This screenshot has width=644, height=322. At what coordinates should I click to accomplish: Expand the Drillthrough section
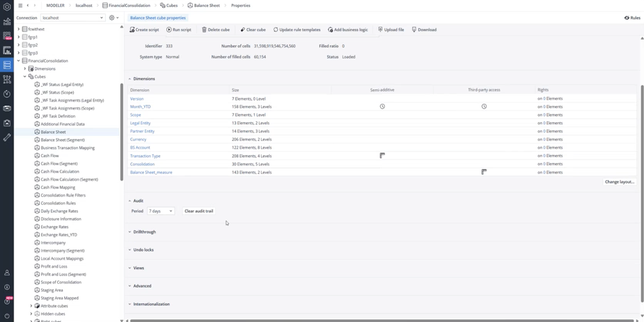click(144, 232)
